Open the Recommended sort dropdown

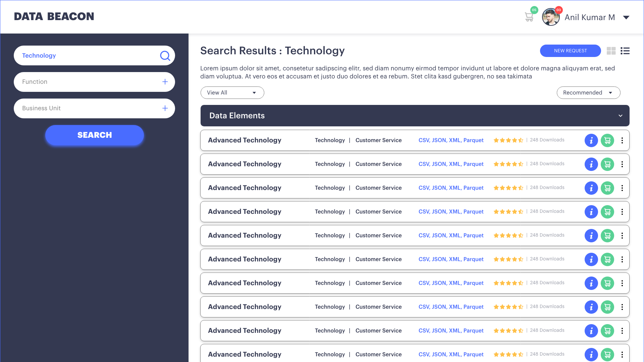point(588,93)
